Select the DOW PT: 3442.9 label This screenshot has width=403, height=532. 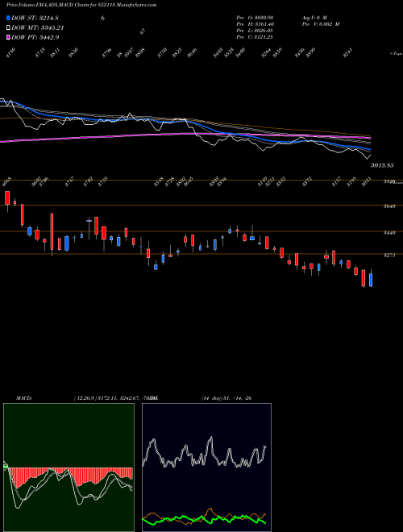(x=35, y=37)
